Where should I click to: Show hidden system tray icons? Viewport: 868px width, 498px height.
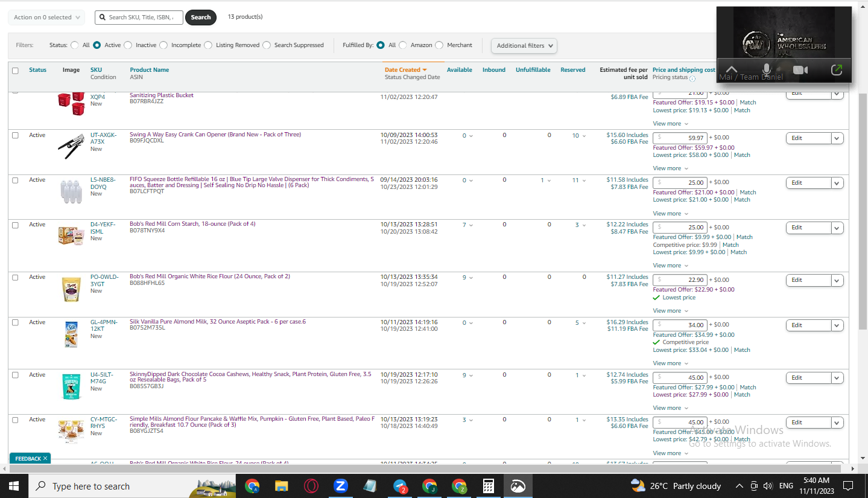739,486
